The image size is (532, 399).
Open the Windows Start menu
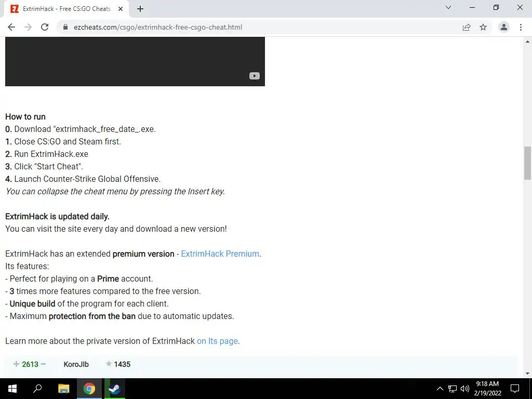point(12,389)
